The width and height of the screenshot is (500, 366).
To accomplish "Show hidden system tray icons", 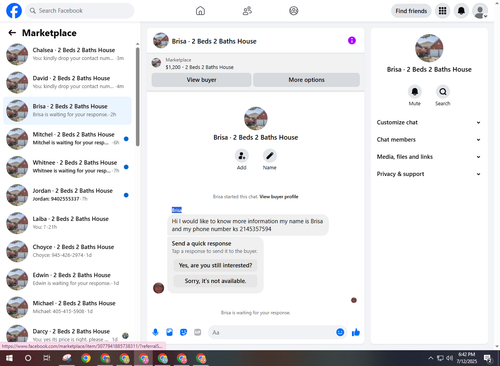I will [x=431, y=358].
